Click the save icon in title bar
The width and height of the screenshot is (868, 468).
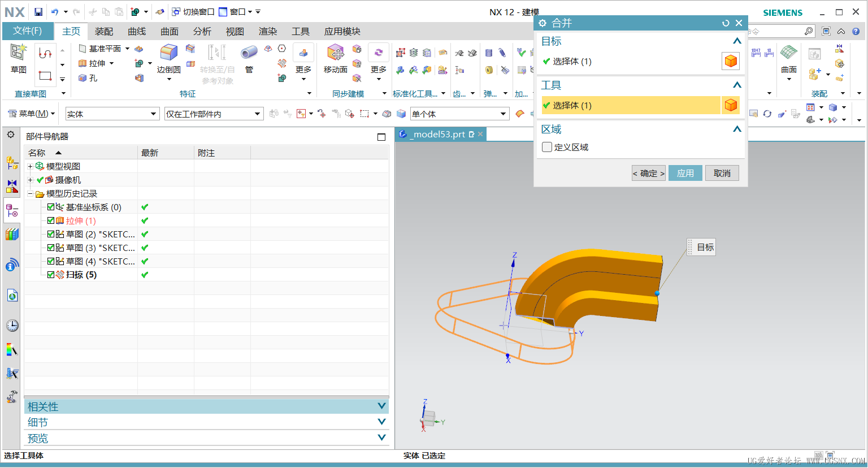click(x=38, y=12)
